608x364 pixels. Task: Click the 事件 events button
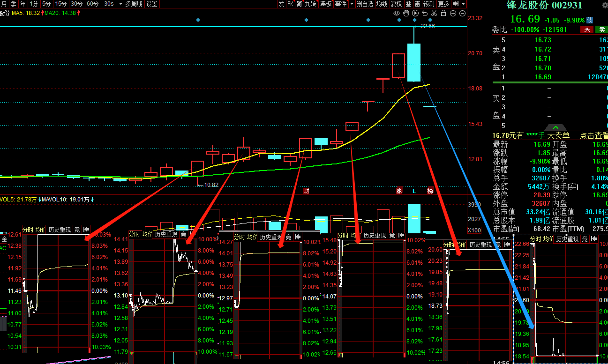coord(341,4)
